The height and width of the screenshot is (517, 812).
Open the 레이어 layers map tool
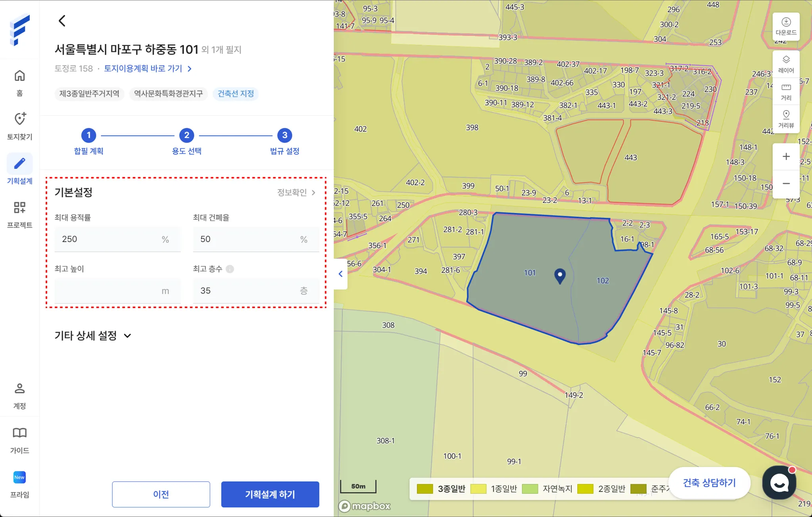[786, 64]
